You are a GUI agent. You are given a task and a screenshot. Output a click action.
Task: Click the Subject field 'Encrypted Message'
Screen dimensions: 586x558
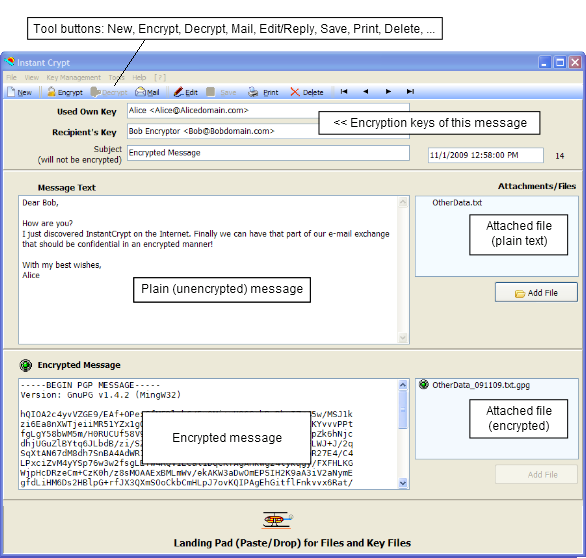tap(268, 153)
